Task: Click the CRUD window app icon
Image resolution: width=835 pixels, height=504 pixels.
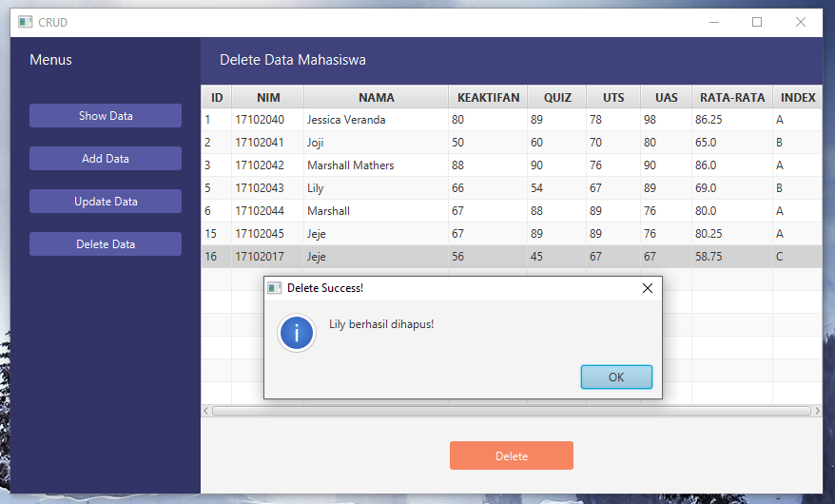Action: (x=25, y=22)
